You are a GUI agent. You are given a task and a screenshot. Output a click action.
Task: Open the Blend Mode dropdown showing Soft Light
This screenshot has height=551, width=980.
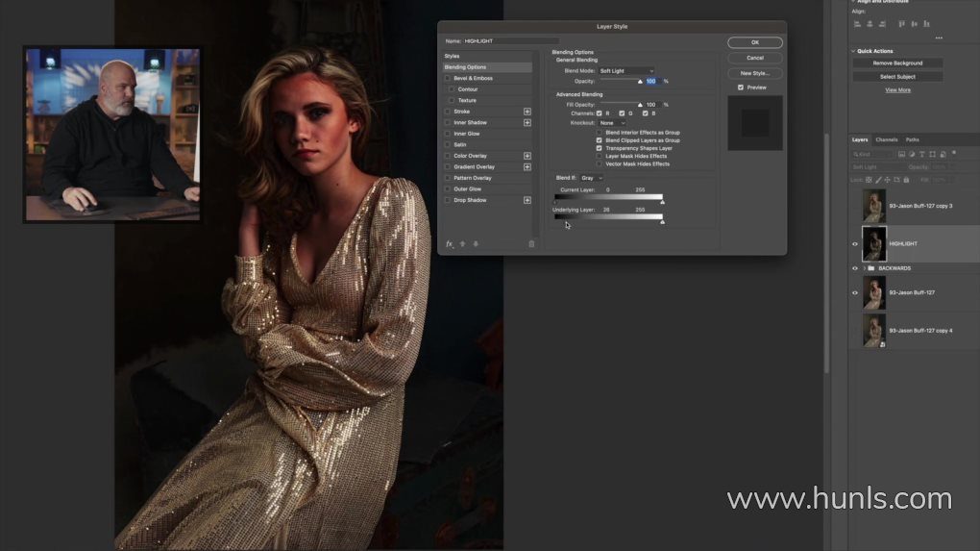click(626, 71)
